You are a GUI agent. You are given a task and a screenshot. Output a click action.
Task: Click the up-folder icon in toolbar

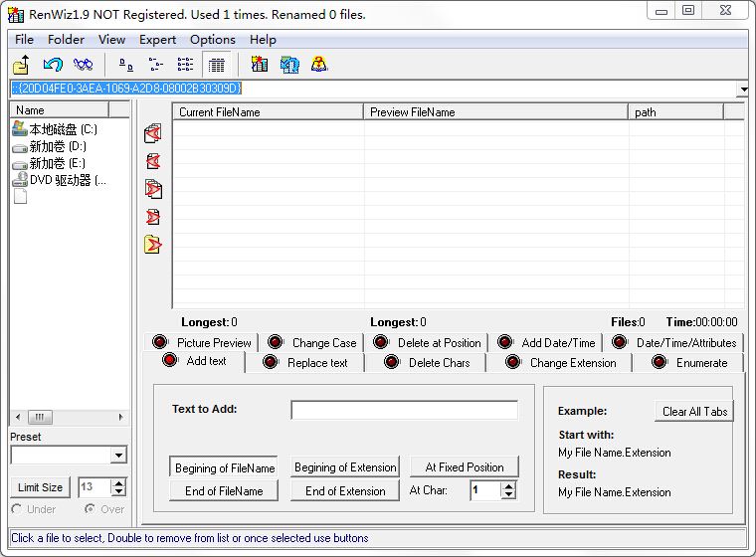pyautogui.click(x=21, y=65)
